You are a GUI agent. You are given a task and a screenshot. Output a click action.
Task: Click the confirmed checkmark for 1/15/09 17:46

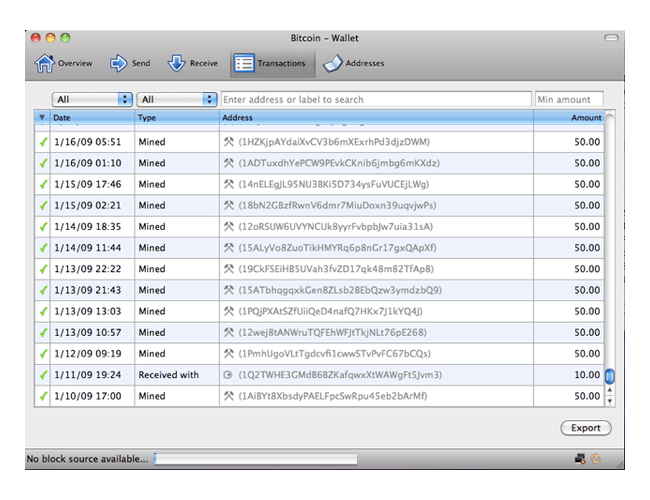pyautogui.click(x=43, y=184)
